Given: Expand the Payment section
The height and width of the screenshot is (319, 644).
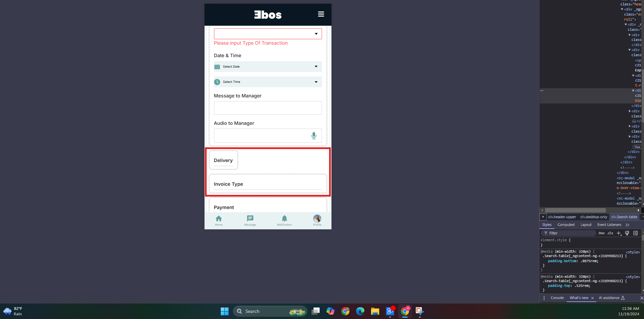Looking at the screenshot, I should [x=268, y=205].
